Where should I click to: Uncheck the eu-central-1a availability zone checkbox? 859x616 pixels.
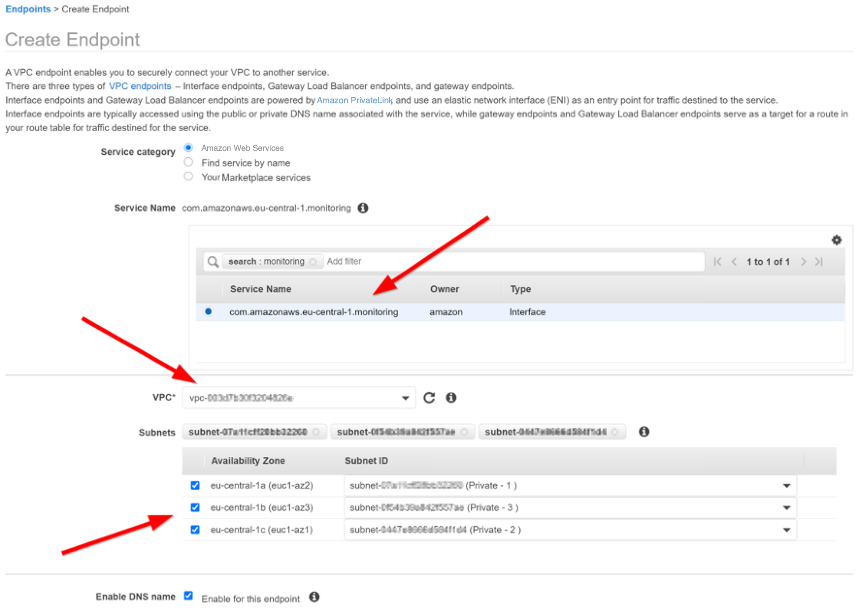pyautogui.click(x=195, y=486)
